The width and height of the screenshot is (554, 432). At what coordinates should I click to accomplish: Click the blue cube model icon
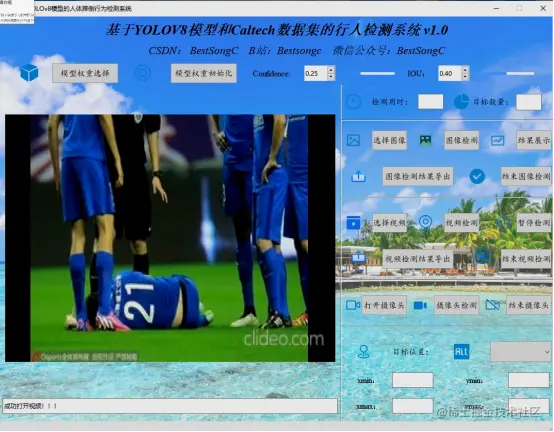point(29,73)
